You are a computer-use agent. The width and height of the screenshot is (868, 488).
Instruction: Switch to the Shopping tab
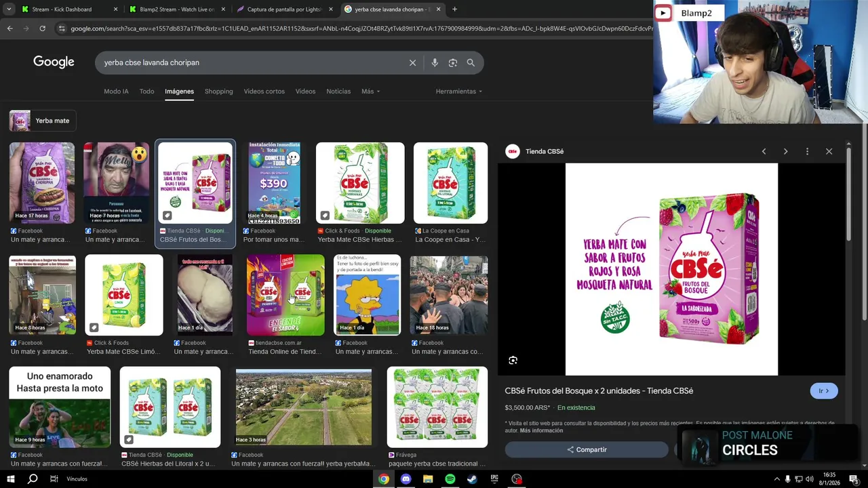pos(218,91)
